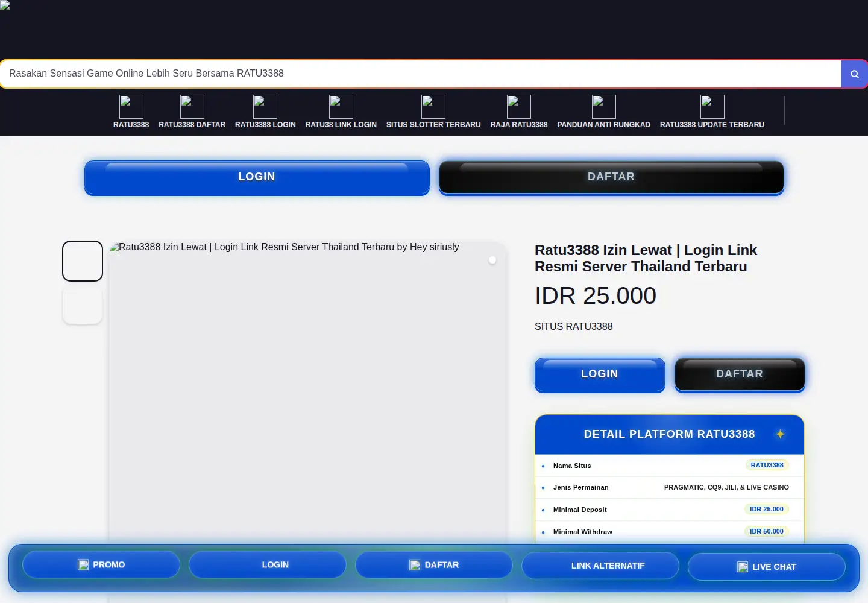Click the Minimal Deposit label
The image size is (868, 603).
click(x=580, y=510)
